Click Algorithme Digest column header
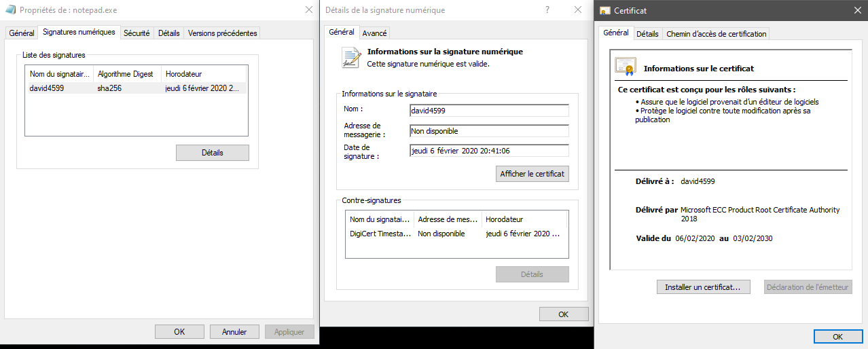This screenshot has height=349, width=868. pyautogui.click(x=127, y=73)
